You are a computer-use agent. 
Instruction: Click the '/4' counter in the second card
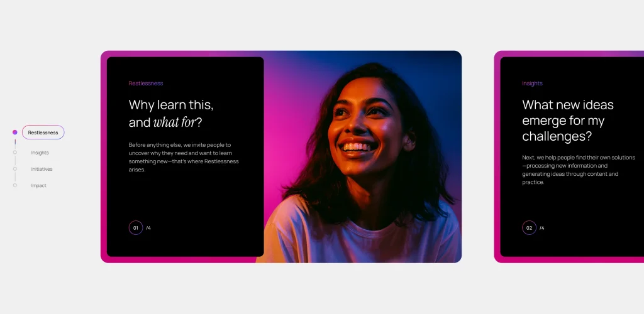click(x=542, y=228)
